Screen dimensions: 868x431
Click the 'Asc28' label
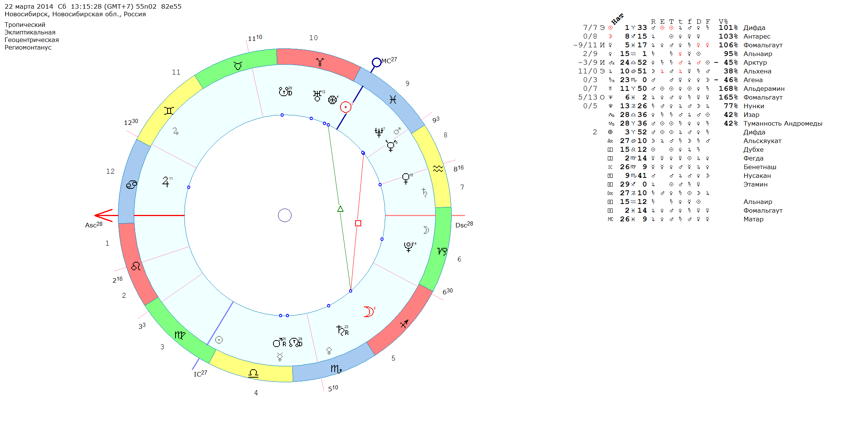(x=94, y=225)
